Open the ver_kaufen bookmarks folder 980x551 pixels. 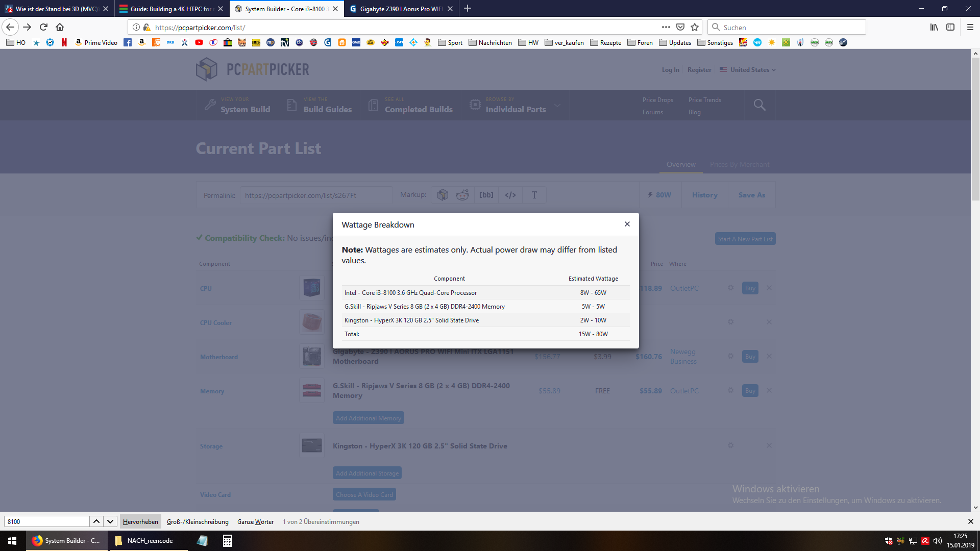pos(564,42)
